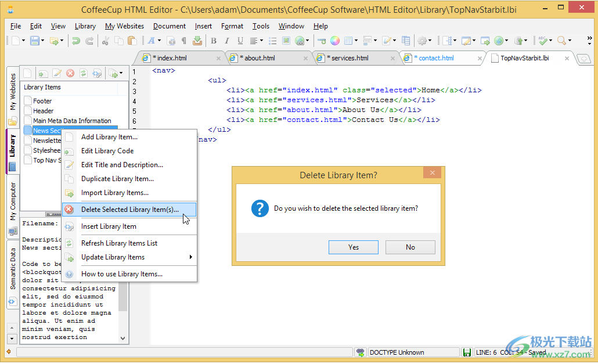598x364 pixels.
Task: Click the paragraph mark icon
Action: pyautogui.click(x=184, y=41)
